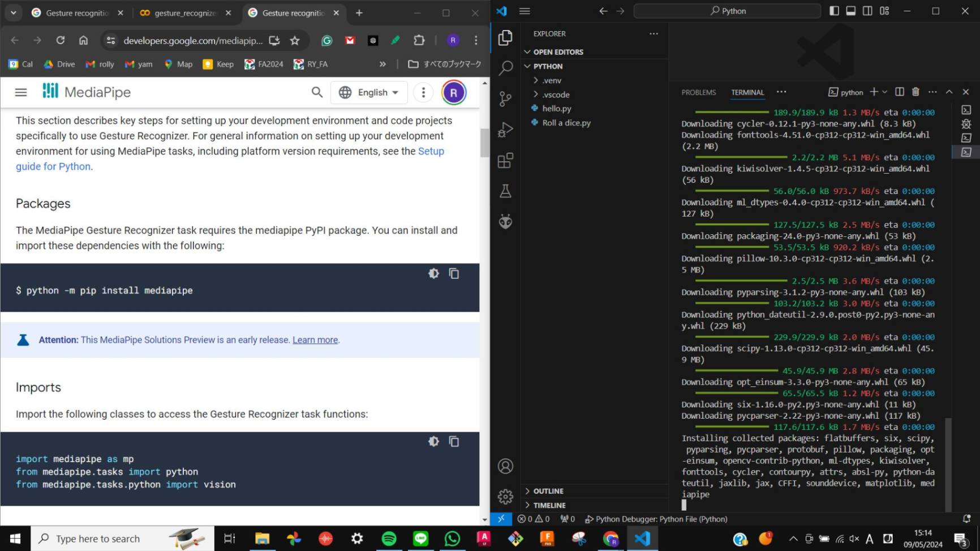Open MediaPipe page more options
980x551 pixels.
(423, 92)
